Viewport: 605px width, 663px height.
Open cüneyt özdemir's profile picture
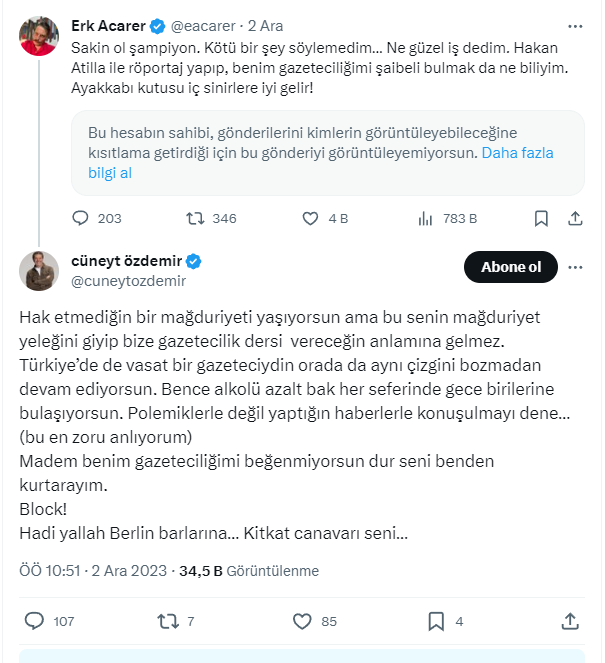point(39,271)
